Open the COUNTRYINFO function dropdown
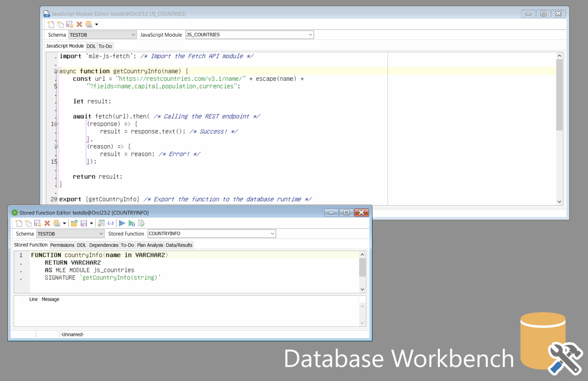The width and height of the screenshot is (588, 381). click(x=271, y=234)
